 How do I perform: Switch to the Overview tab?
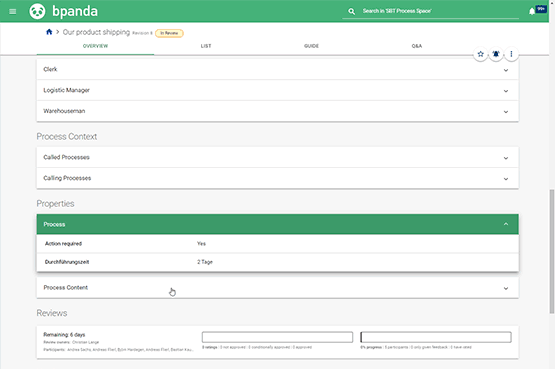[x=95, y=46]
